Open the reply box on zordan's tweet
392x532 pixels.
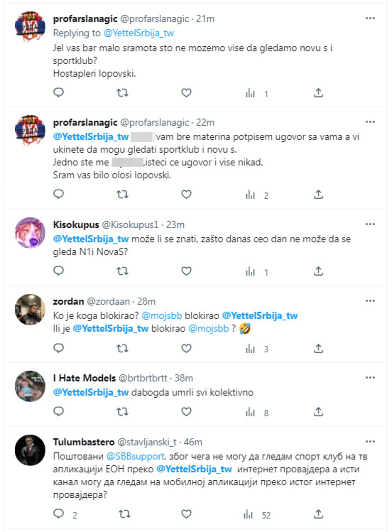59,349
